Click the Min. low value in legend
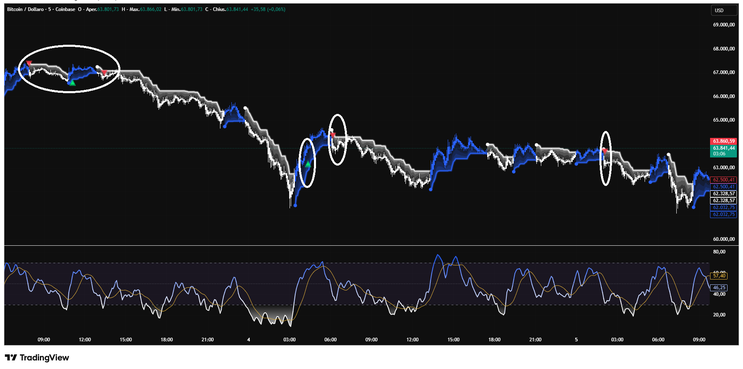Screen dimensions: 743x369 coord(191,9)
